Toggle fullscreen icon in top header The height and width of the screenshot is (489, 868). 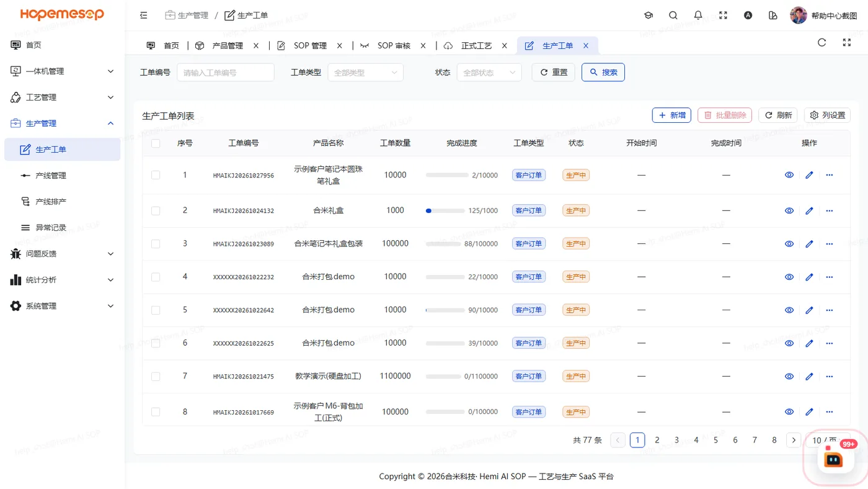723,16
